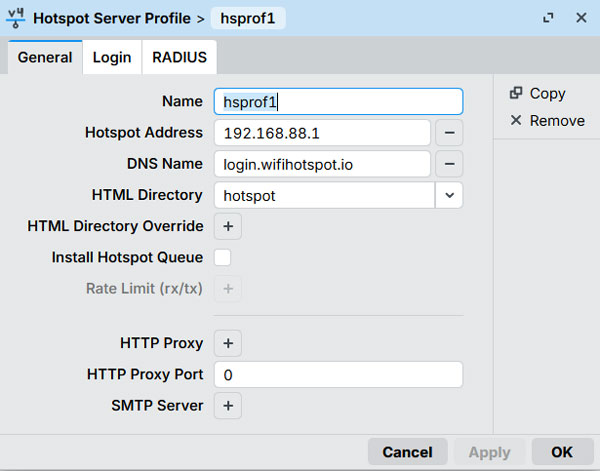Add SMTP Server with plus button
Image resolution: width=600 pixels, height=471 pixels.
pos(227,406)
